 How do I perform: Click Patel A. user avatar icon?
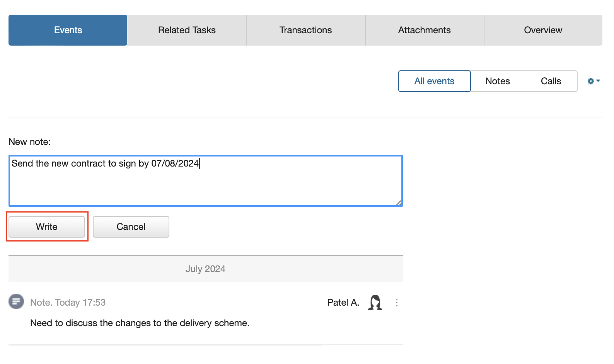(x=375, y=303)
